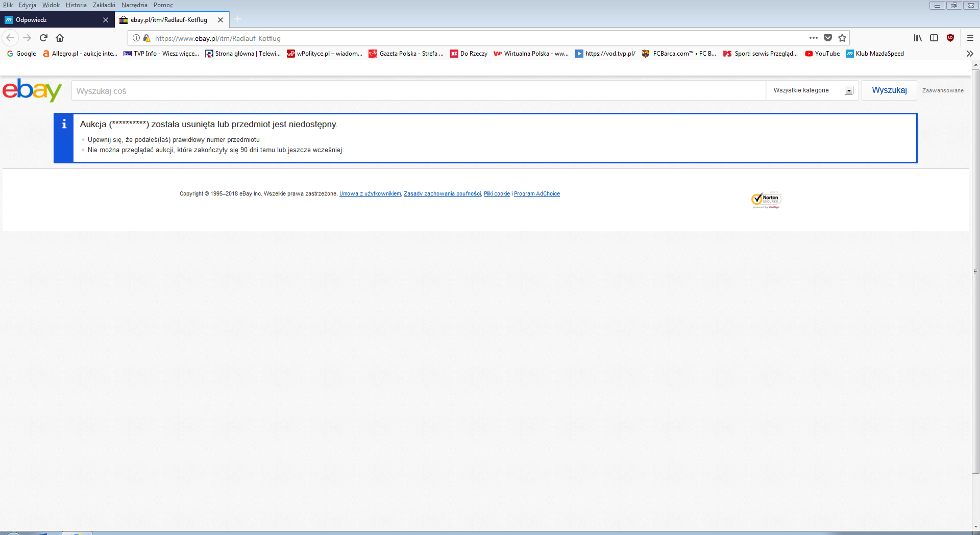Open the YouTube bookmark

(822, 54)
